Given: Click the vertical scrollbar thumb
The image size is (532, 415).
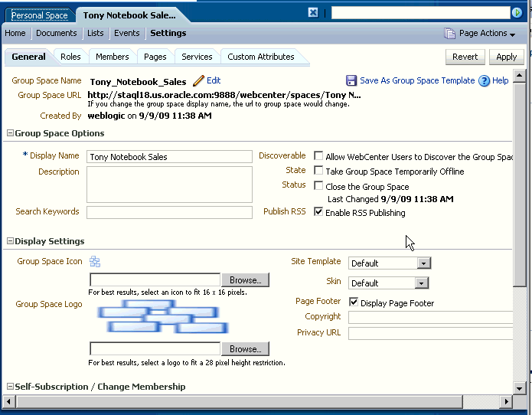Looking at the screenshot, I should [x=519, y=185].
